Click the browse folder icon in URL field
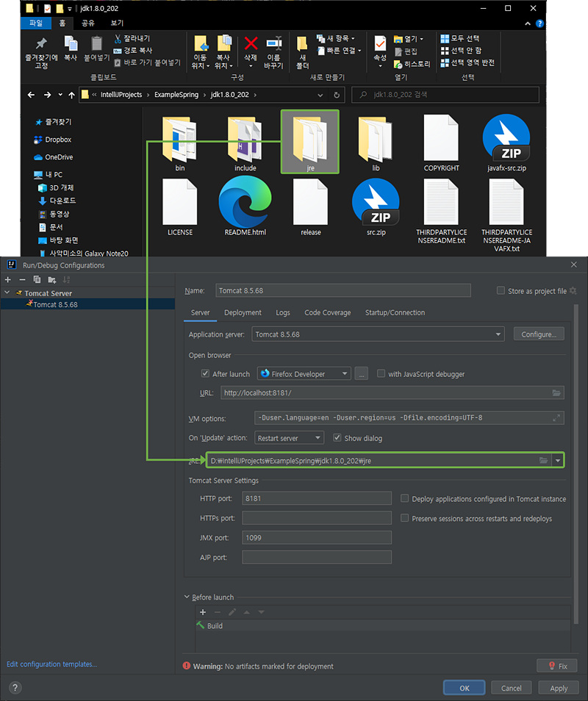The width and height of the screenshot is (588, 701). [x=556, y=393]
